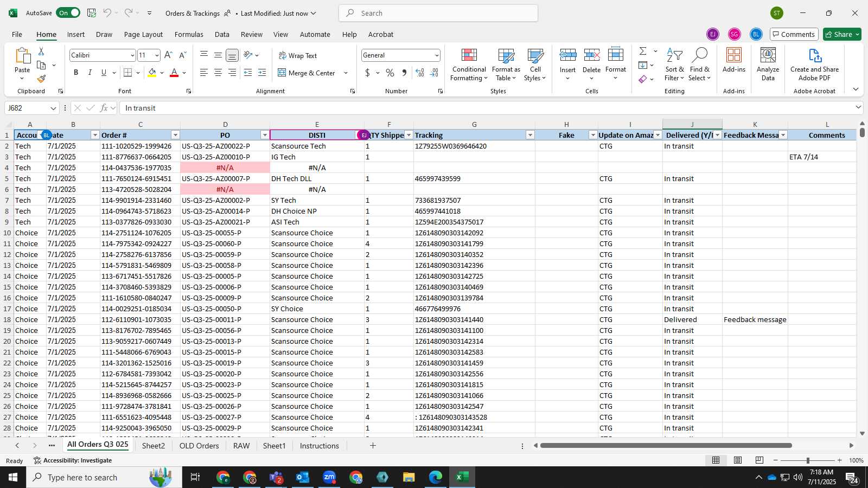Switch to the Instructions worksheet tab
The image size is (868, 488).
319,446
